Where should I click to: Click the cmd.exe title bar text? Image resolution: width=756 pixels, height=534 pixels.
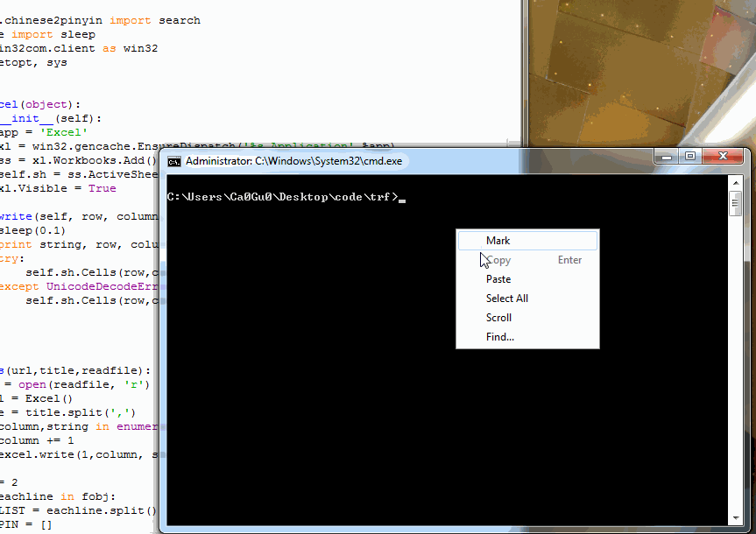click(x=293, y=161)
